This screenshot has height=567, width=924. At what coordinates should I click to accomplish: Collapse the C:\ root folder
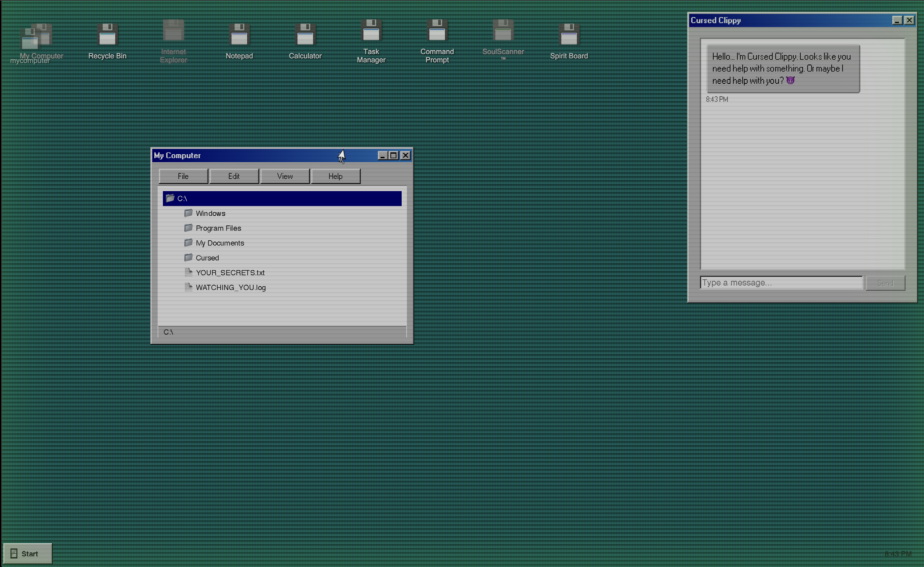pos(182,198)
